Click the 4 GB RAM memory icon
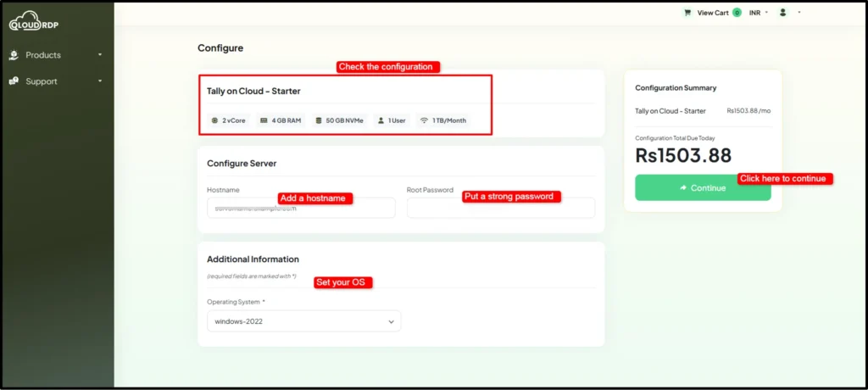This screenshot has width=868, height=390. (x=264, y=120)
